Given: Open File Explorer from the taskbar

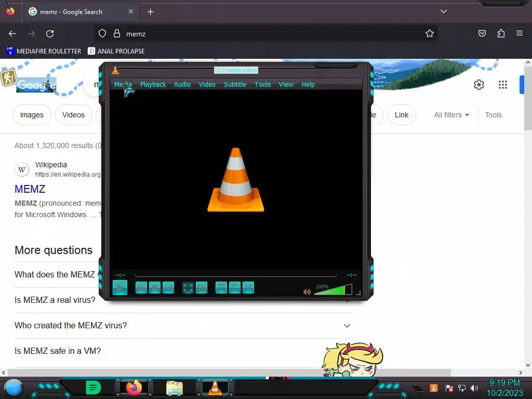Looking at the screenshot, I should pyautogui.click(x=175, y=388).
